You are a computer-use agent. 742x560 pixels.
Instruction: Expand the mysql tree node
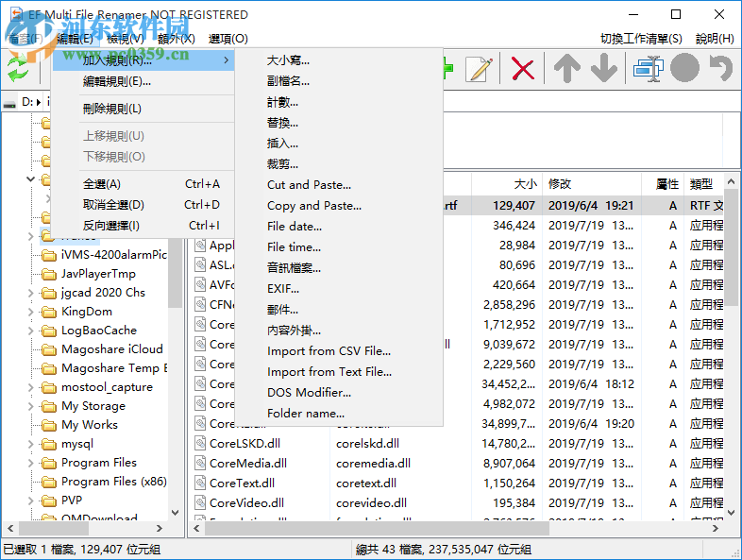point(31,444)
